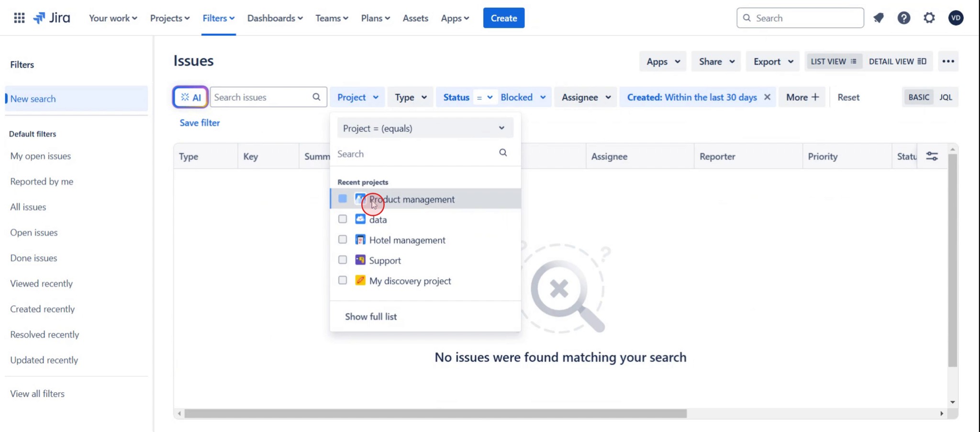Open the Teams menu
980x432 pixels.
(331, 18)
